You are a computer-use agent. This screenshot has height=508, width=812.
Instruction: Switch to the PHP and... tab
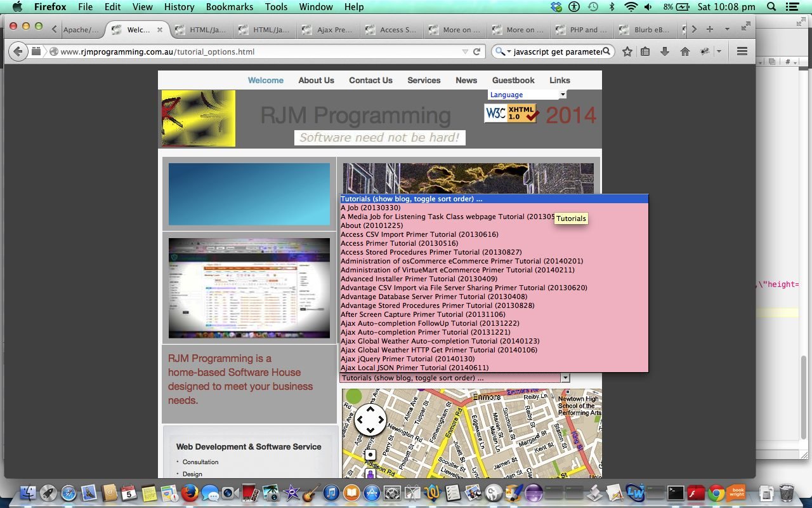583,30
